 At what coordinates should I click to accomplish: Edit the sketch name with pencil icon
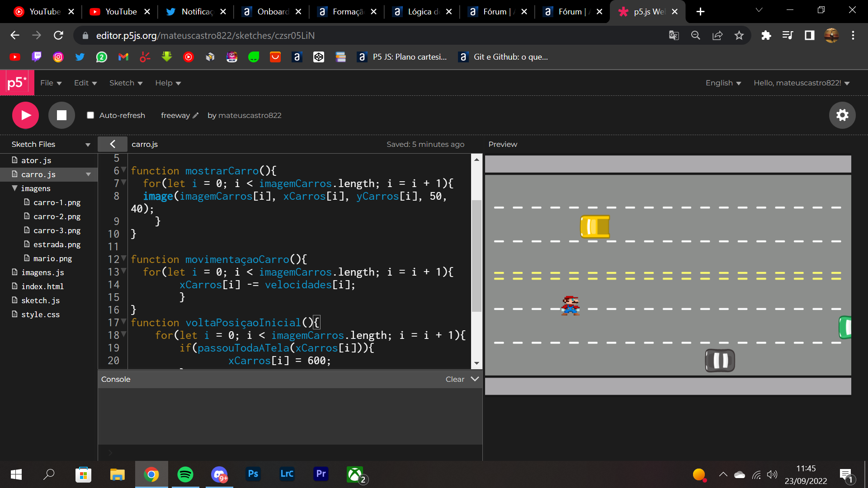coord(195,115)
